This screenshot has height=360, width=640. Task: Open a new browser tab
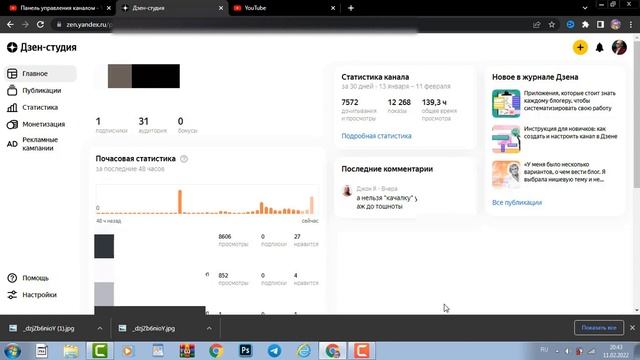point(351,8)
